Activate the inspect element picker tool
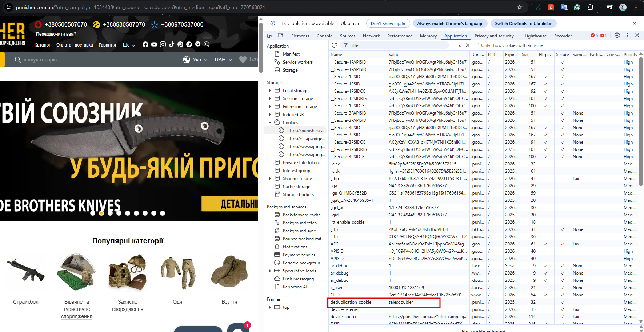This screenshot has height=332, width=644. coord(270,36)
